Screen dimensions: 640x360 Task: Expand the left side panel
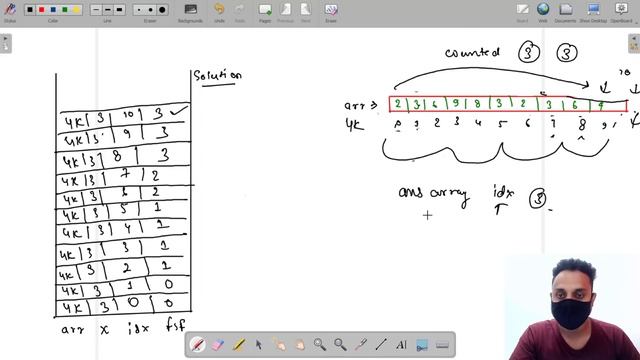click(x=6, y=43)
